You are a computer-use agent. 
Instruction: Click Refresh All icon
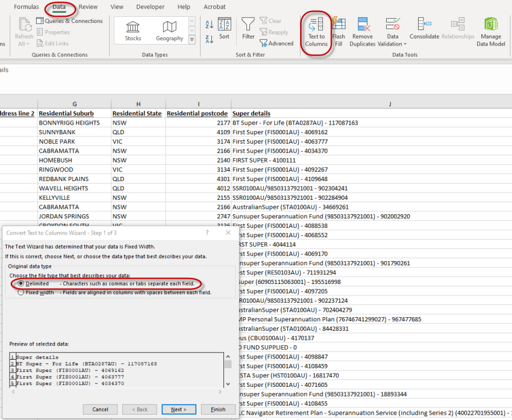coord(25,25)
